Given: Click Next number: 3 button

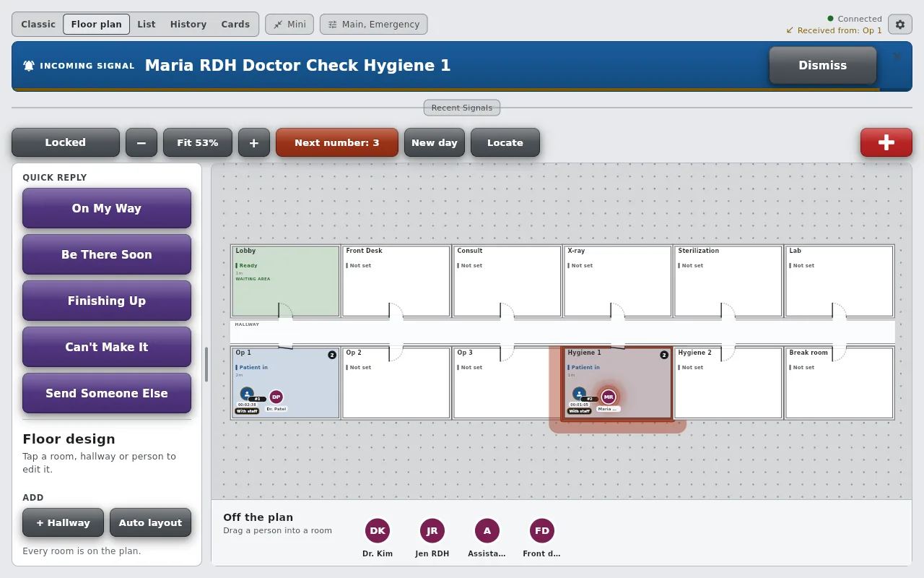Looking at the screenshot, I should click(337, 142).
